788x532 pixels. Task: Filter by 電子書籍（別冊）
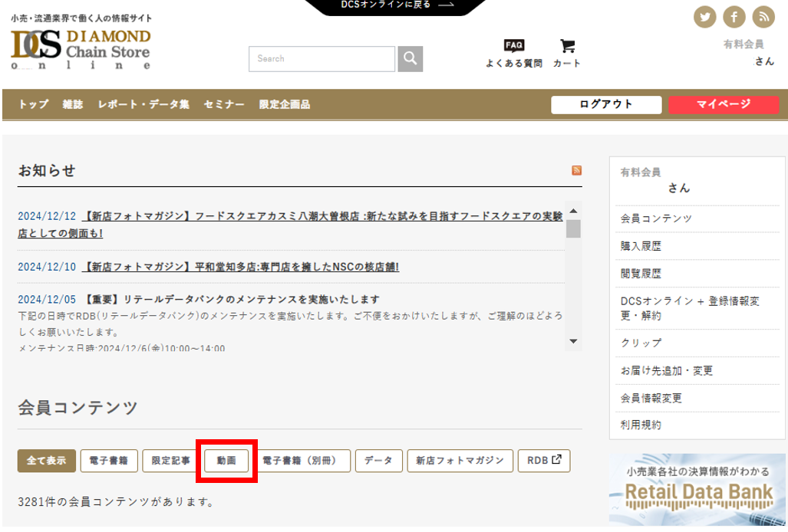pos(302,461)
